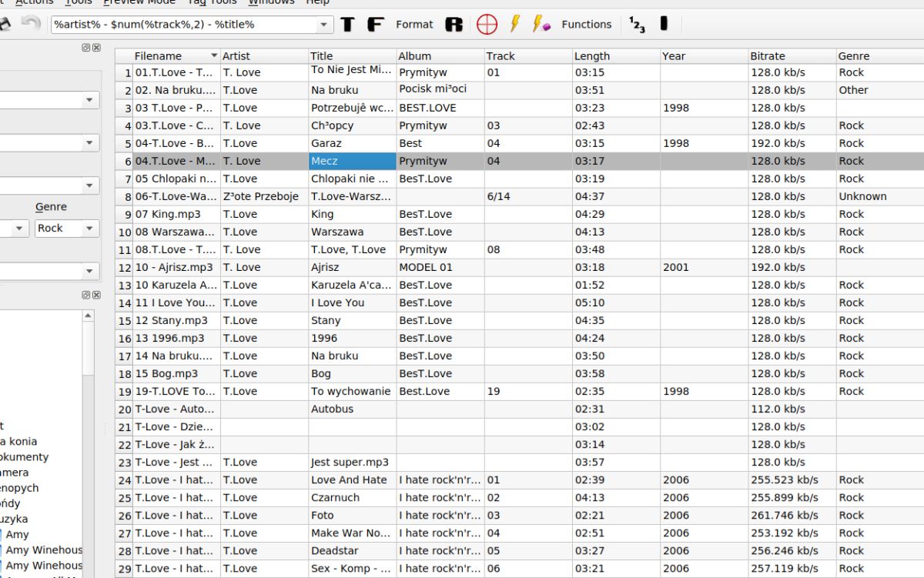Open the Preview Mode menu
Viewport: 924px width, 578px height.
tap(139, 2)
